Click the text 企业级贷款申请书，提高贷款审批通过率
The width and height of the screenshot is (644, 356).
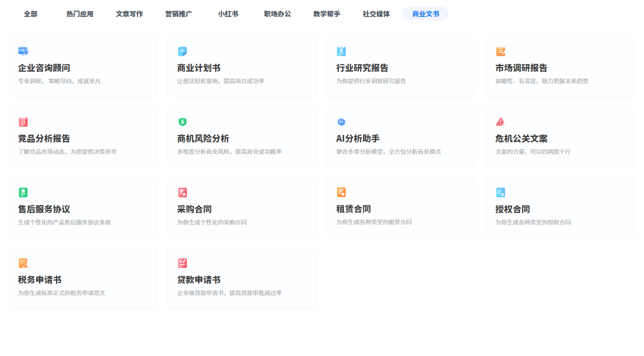click(x=230, y=293)
